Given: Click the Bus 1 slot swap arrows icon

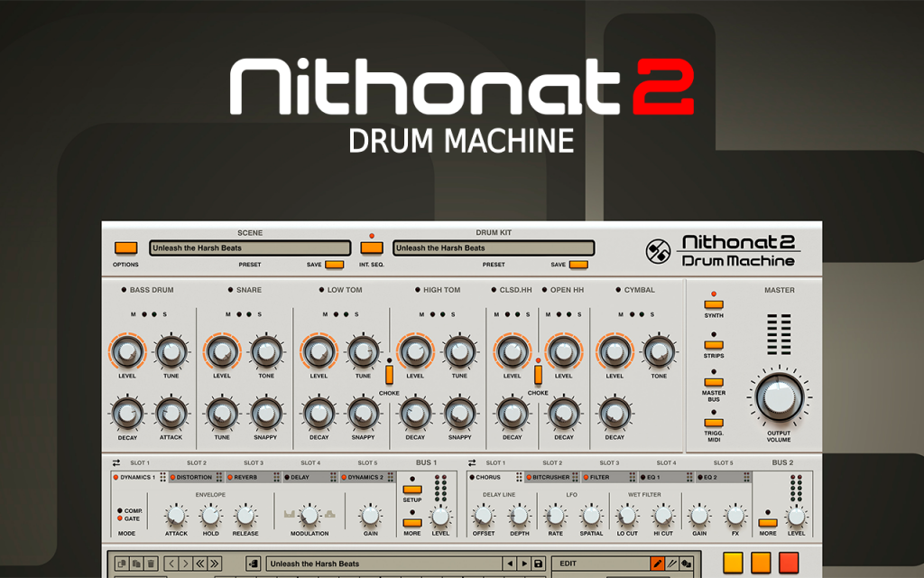Looking at the screenshot, I should click(116, 463).
